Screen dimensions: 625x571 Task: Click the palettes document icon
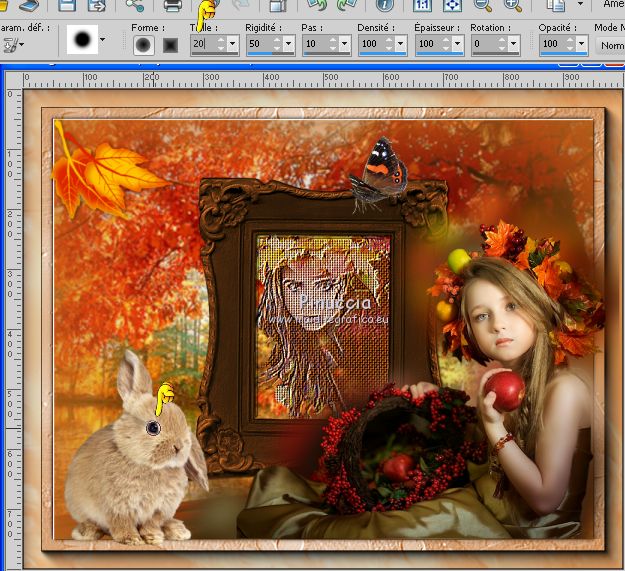click(x=556, y=5)
